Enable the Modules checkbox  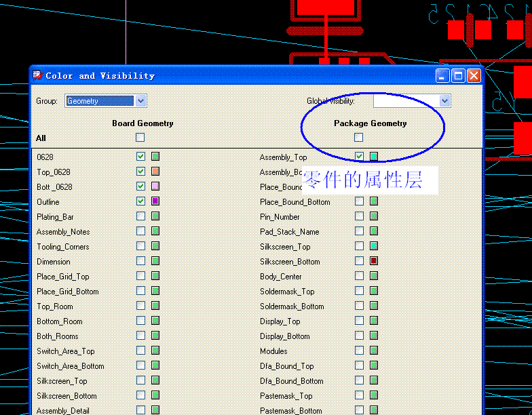(360, 350)
